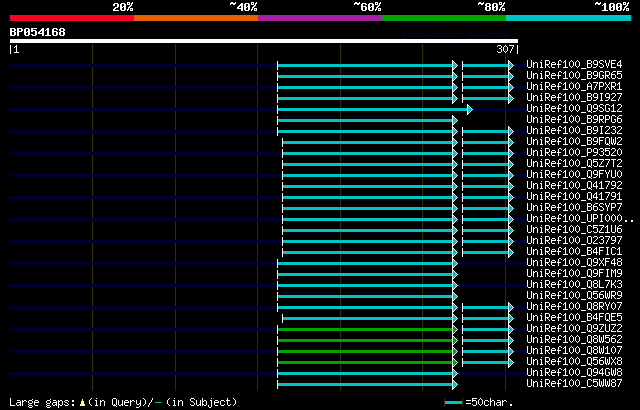This screenshot has height=410, width=640.
Task: Click the 20% label above the color scale
Action: pyautogui.click(x=123, y=7)
